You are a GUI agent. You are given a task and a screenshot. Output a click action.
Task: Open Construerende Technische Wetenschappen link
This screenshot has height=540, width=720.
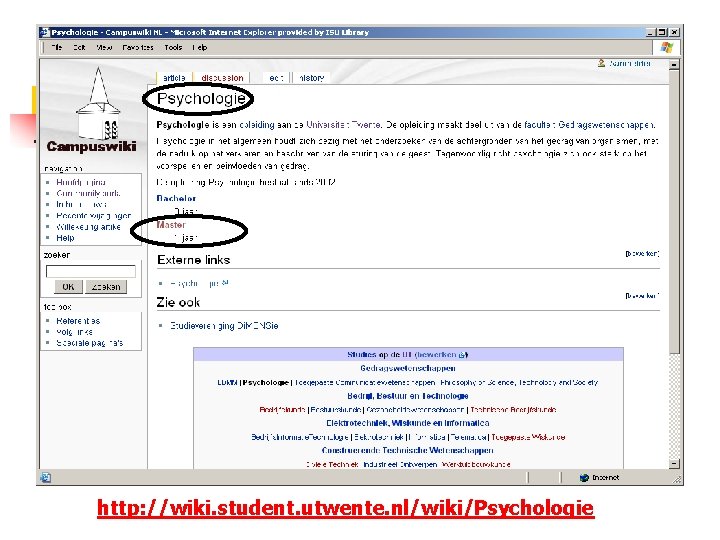tap(408, 450)
